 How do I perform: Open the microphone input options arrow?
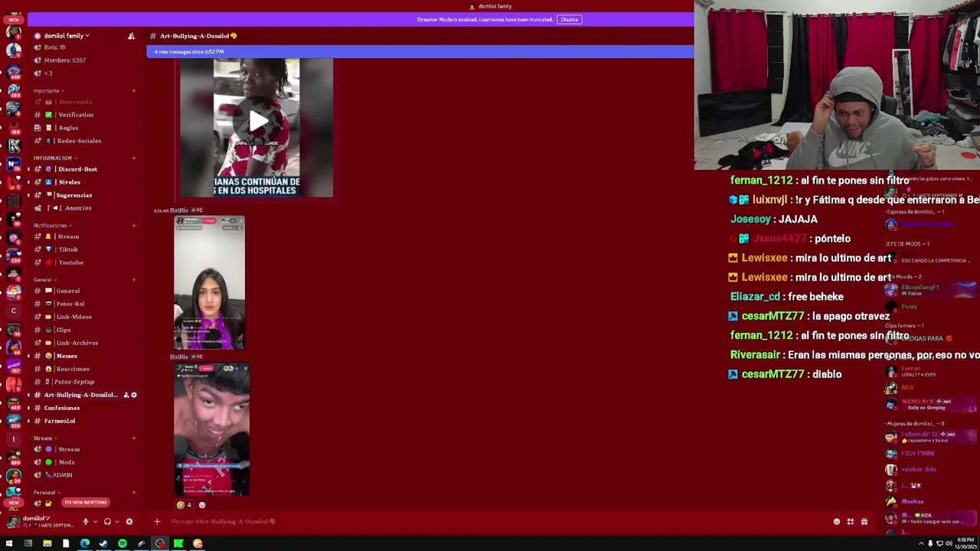pyautogui.click(x=94, y=522)
